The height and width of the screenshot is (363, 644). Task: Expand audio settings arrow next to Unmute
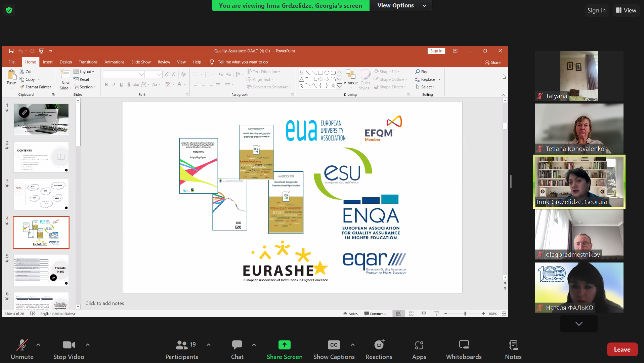(38, 345)
